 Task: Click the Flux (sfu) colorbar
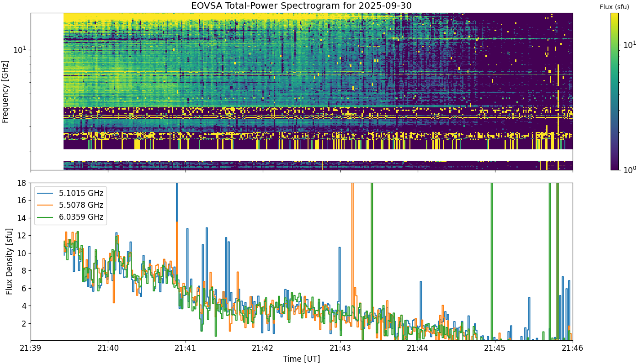tap(615, 91)
